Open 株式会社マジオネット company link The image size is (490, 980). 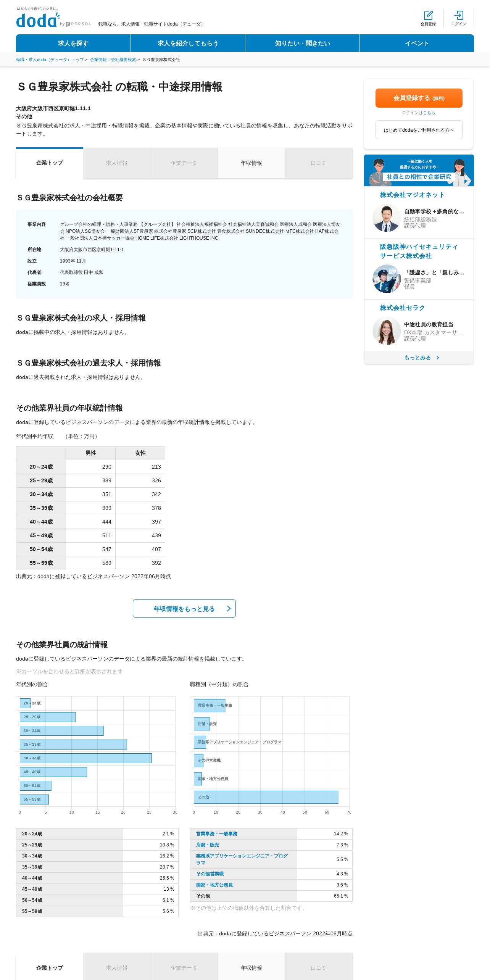pyautogui.click(x=412, y=195)
